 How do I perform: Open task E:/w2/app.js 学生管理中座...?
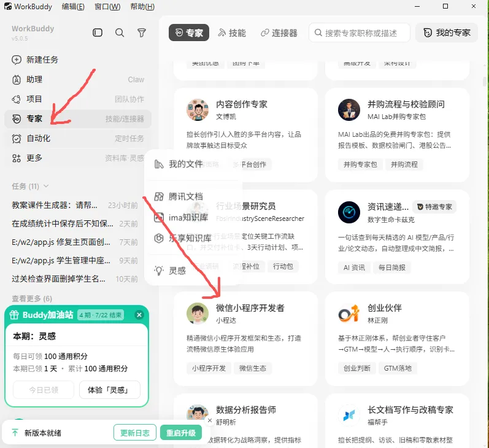[x=75, y=260]
